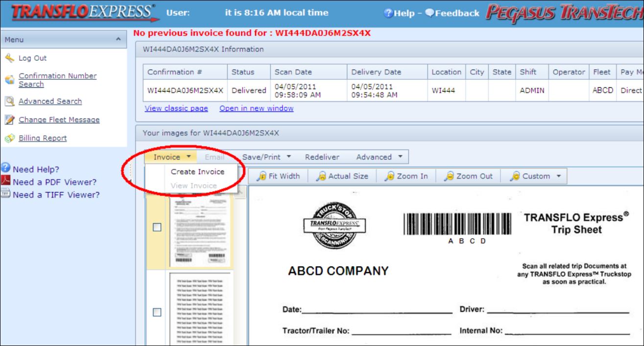The width and height of the screenshot is (644, 346).
Task: Click the ADMIN shift cell
Action: tap(532, 90)
